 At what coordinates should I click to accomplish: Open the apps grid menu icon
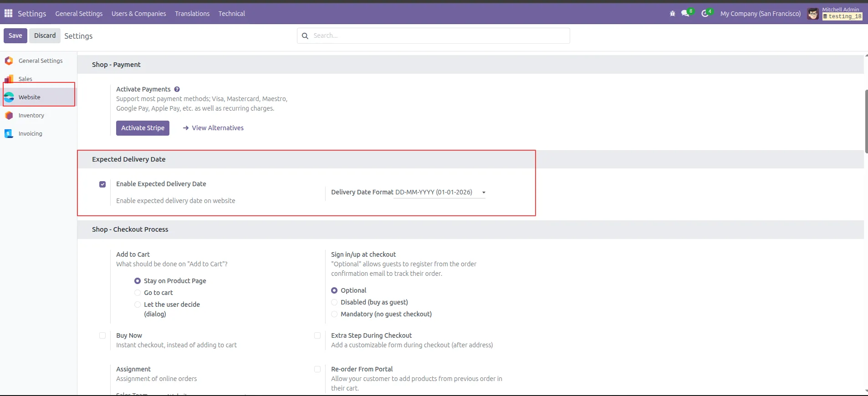click(8, 13)
